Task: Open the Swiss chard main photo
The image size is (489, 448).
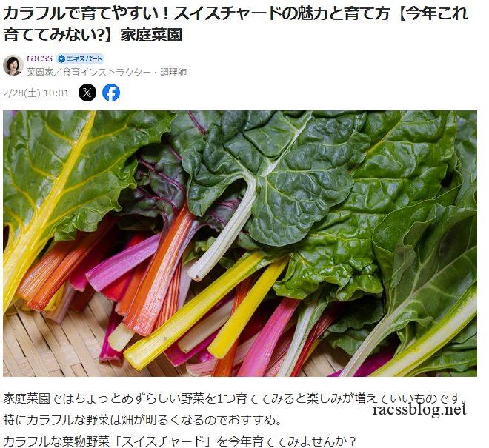Action: tap(240, 244)
